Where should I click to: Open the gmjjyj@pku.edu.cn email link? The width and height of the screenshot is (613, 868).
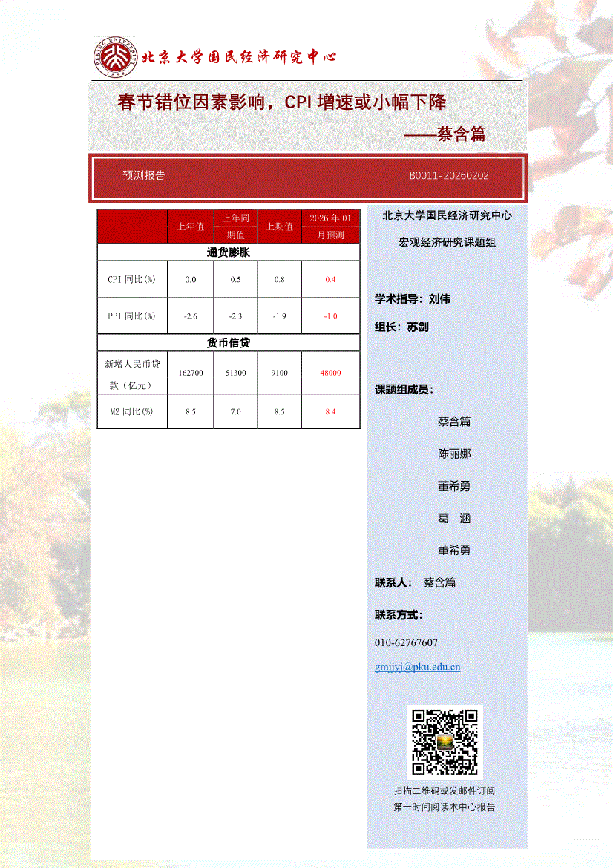pyautogui.click(x=418, y=667)
